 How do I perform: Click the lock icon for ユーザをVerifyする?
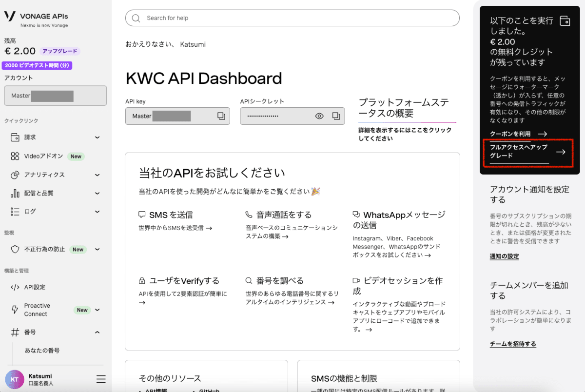pos(142,281)
